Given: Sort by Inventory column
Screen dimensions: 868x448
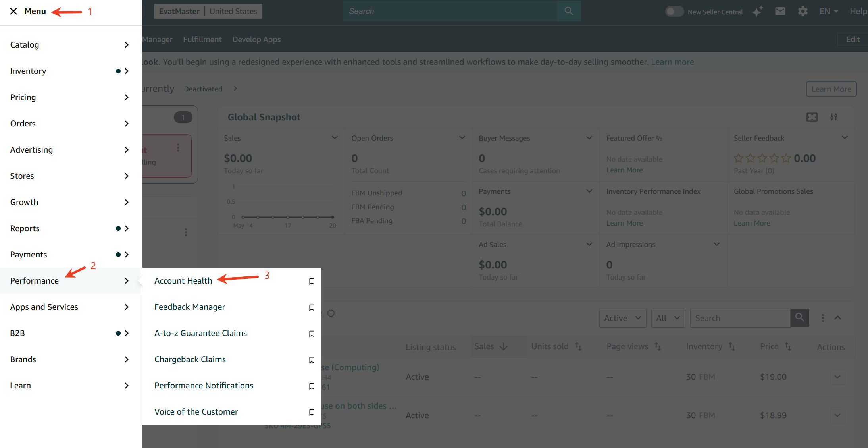Looking at the screenshot, I should 732,346.
